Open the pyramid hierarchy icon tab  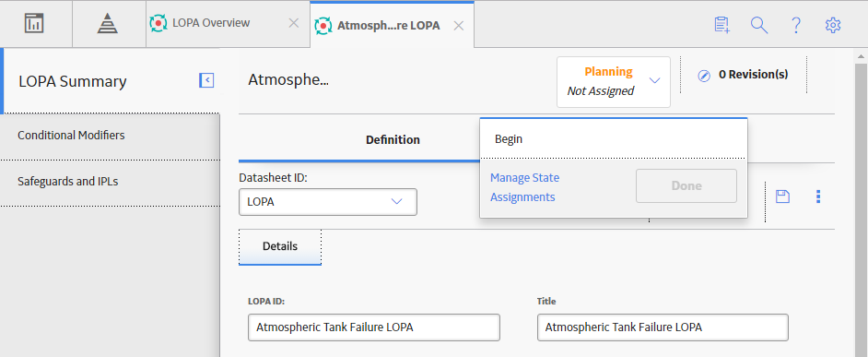(x=108, y=23)
